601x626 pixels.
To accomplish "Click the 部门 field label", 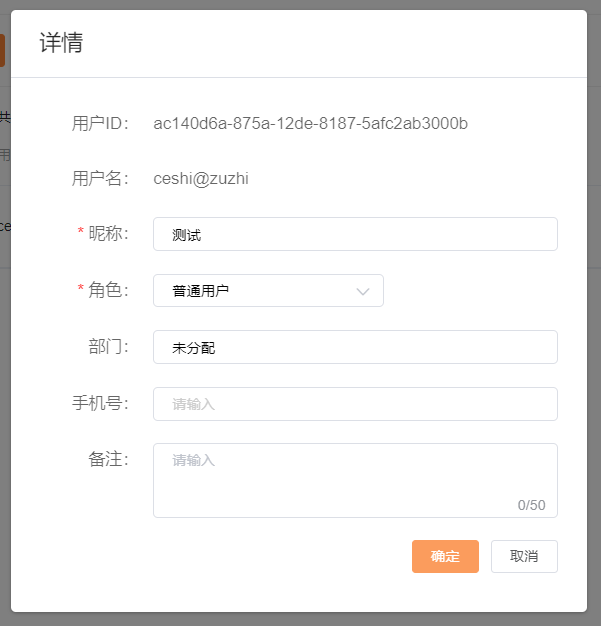I will pyautogui.click(x=108, y=347).
